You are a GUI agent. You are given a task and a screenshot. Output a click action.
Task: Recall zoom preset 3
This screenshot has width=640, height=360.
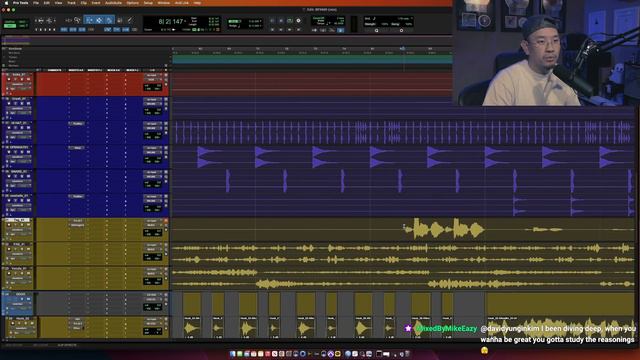(x=45, y=30)
